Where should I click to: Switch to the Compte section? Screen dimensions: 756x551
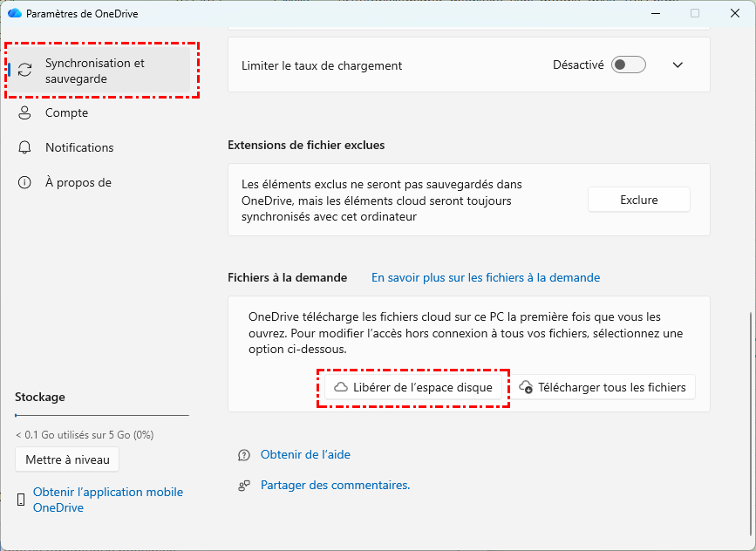click(99, 112)
